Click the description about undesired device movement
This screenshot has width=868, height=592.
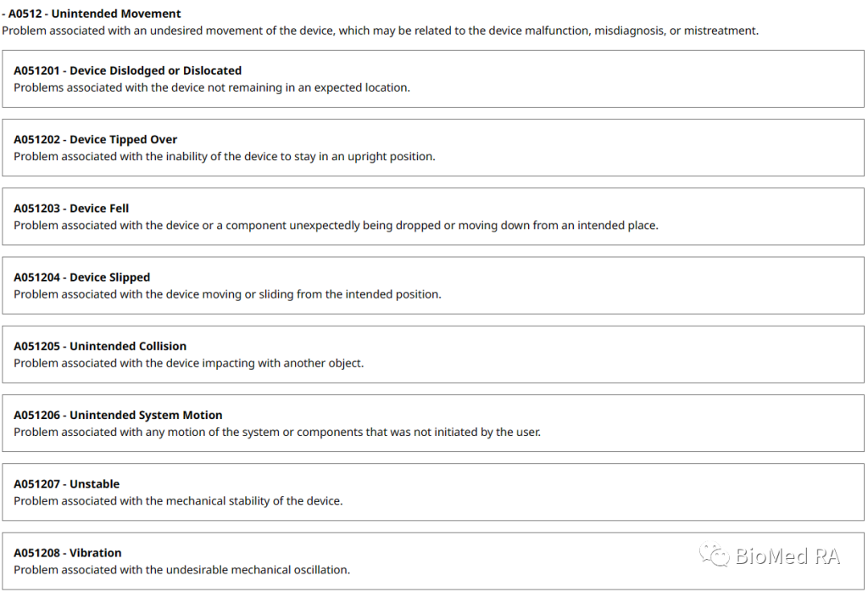click(380, 31)
